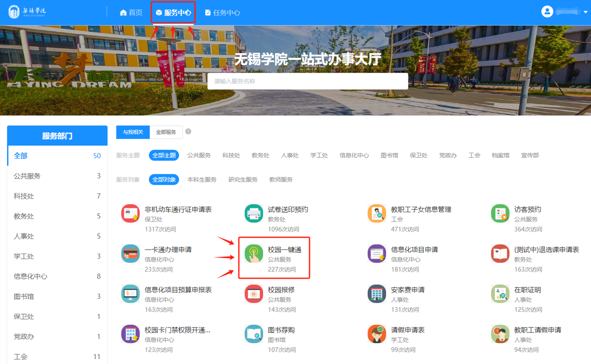Open the 信息化项目申请 service link
Viewport: 591px width, 364px height.
click(414, 250)
